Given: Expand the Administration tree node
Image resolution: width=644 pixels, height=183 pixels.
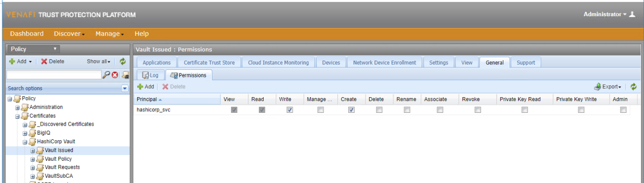Looking at the screenshot, I should coord(18,107).
